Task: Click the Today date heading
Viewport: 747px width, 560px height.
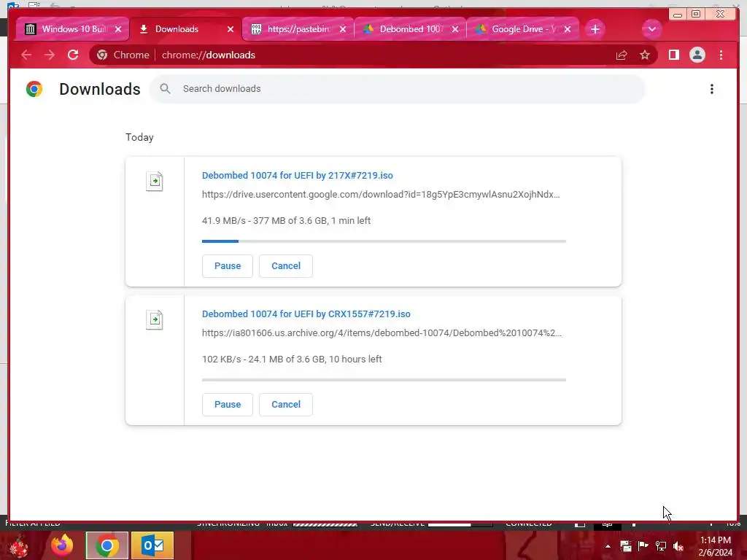Action: pos(139,137)
